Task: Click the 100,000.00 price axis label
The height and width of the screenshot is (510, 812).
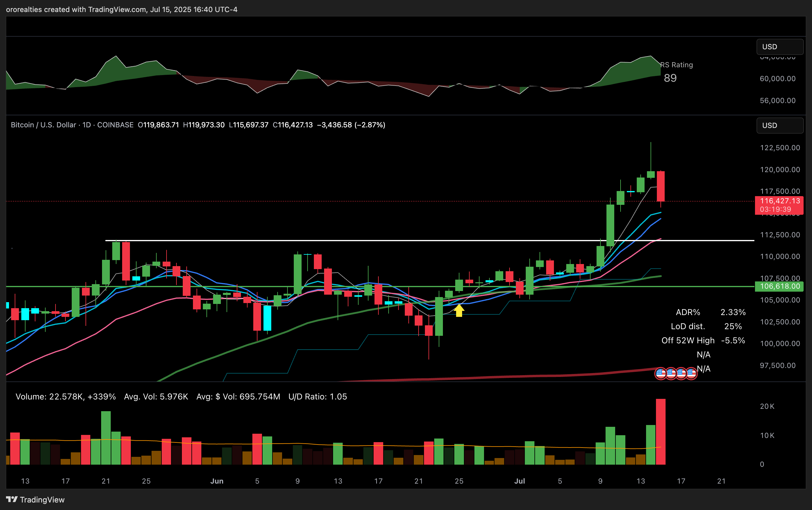Action: click(x=780, y=344)
